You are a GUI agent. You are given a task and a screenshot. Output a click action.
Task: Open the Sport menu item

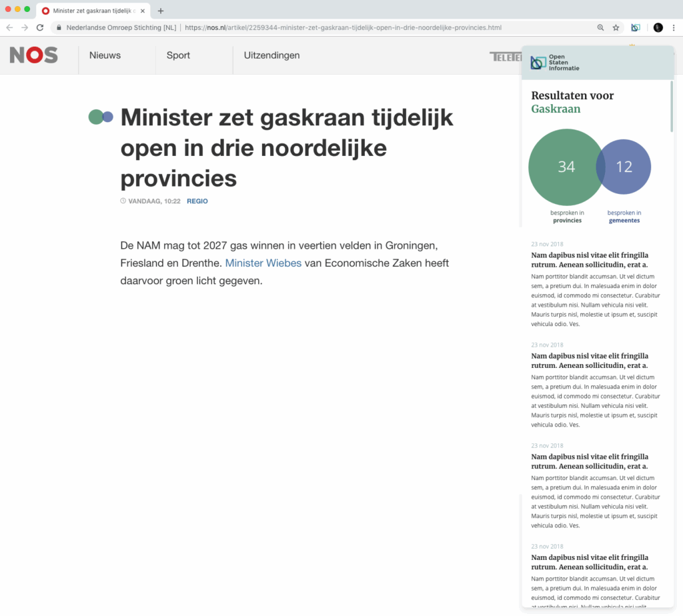coord(178,55)
